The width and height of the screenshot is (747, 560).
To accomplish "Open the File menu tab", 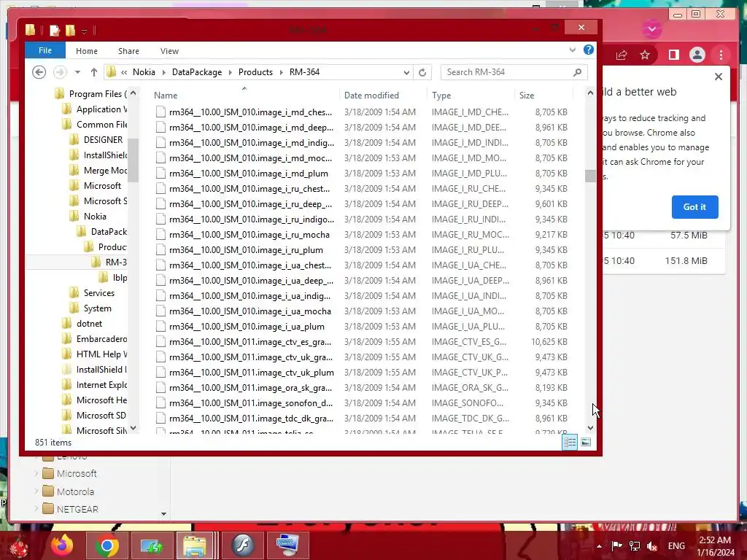I will 45,50.
